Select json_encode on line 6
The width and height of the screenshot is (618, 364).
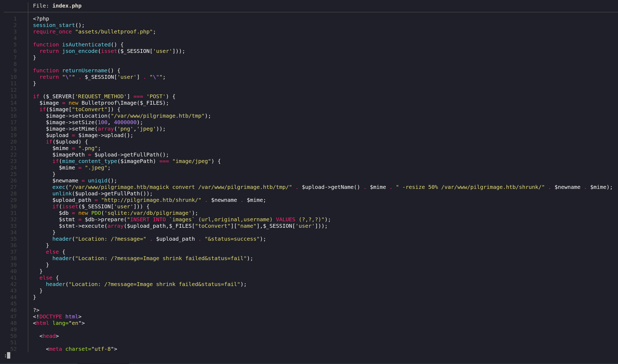pos(80,51)
